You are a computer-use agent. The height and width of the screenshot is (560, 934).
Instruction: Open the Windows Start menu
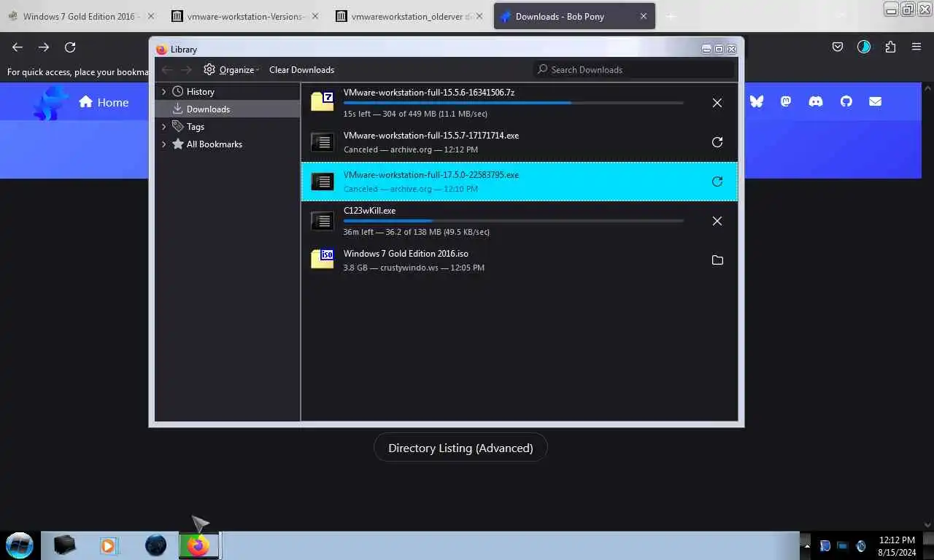pos(19,545)
